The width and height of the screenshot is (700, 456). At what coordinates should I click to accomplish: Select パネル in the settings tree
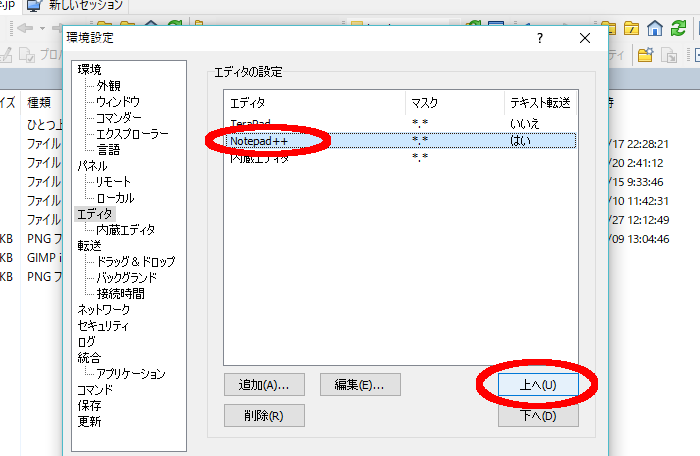pos(92,166)
